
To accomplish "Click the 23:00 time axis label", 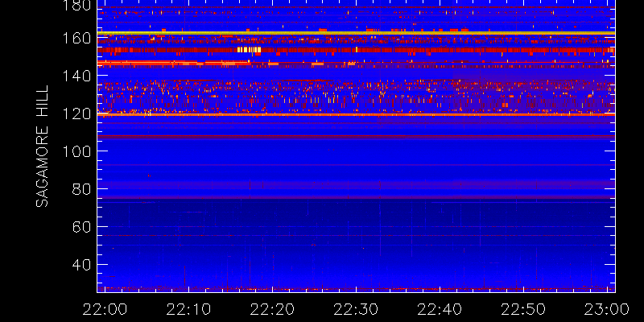I will tap(608, 309).
